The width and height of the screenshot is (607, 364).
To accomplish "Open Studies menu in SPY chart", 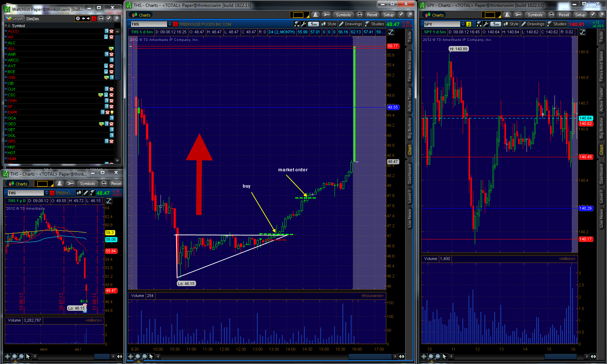I will [557, 24].
